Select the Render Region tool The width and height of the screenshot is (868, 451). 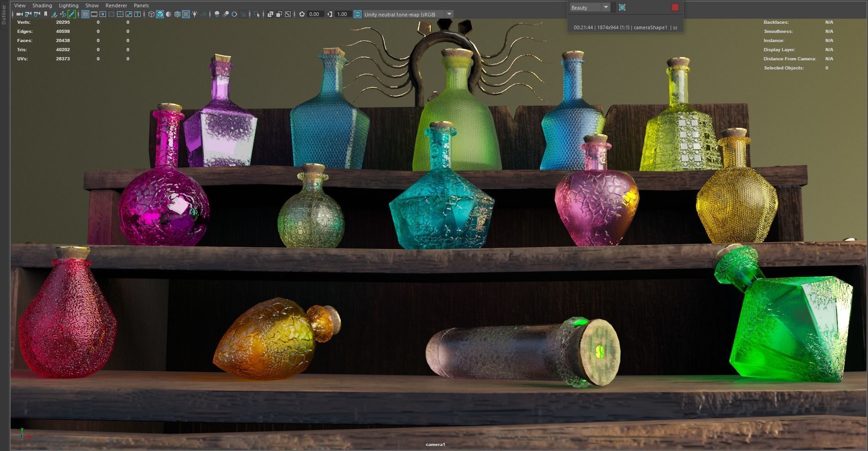622,7
